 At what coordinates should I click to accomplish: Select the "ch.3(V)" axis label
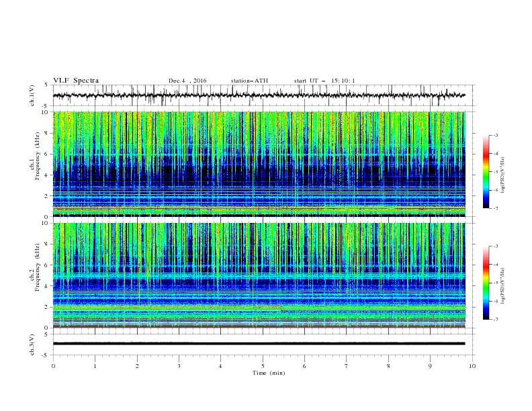point(32,345)
